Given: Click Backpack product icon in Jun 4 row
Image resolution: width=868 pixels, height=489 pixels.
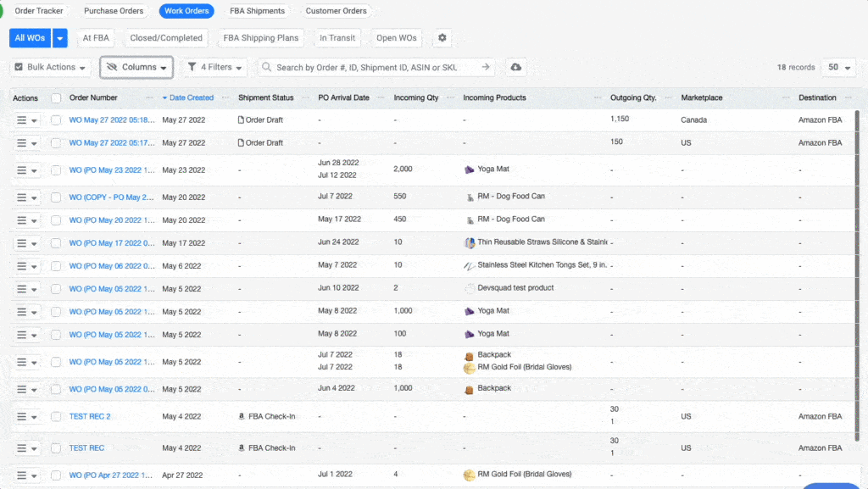Looking at the screenshot, I should pos(469,389).
